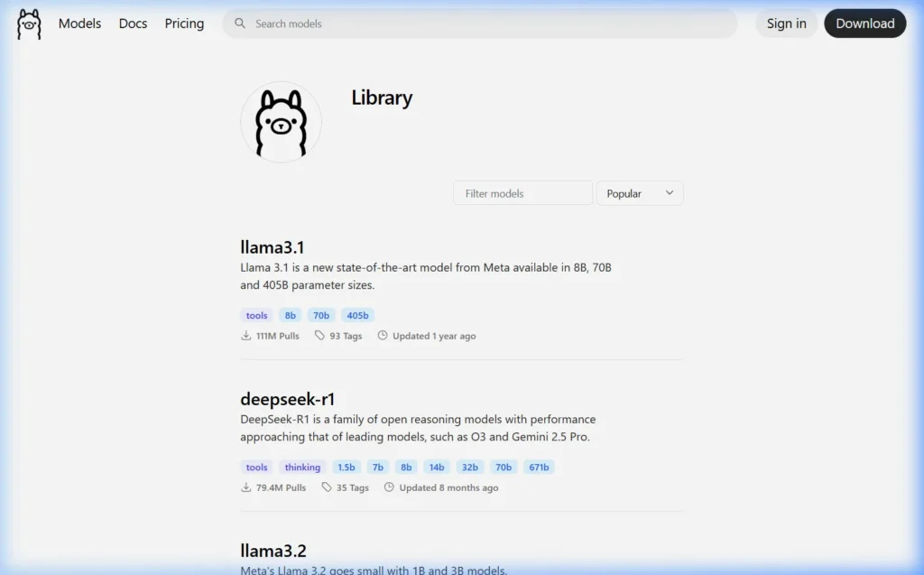This screenshot has width=924, height=575.
Task: Click the tag icon beside 93 Tags
Action: click(319, 335)
